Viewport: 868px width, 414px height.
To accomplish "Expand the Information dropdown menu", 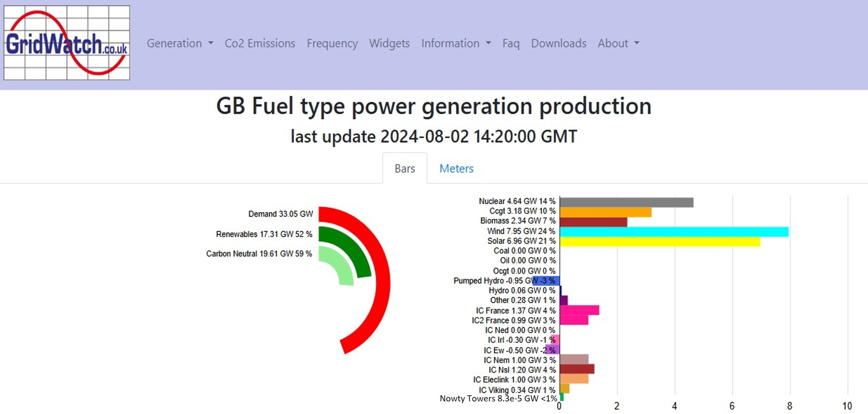I will coord(456,43).
